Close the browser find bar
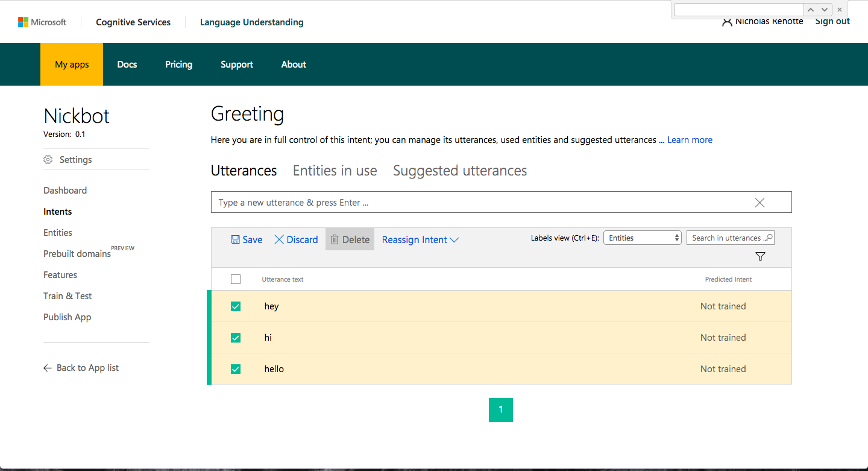Screen dimensions: 868x471 (x=840, y=10)
